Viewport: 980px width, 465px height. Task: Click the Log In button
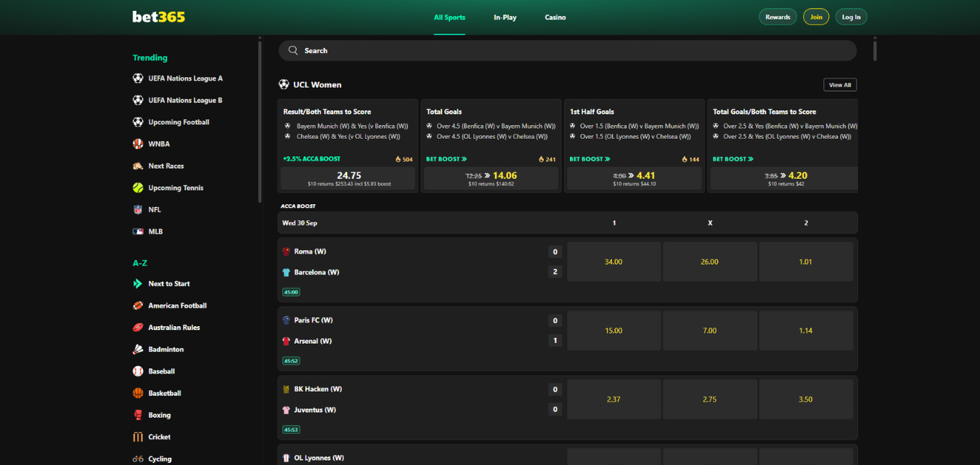click(x=852, y=17)
